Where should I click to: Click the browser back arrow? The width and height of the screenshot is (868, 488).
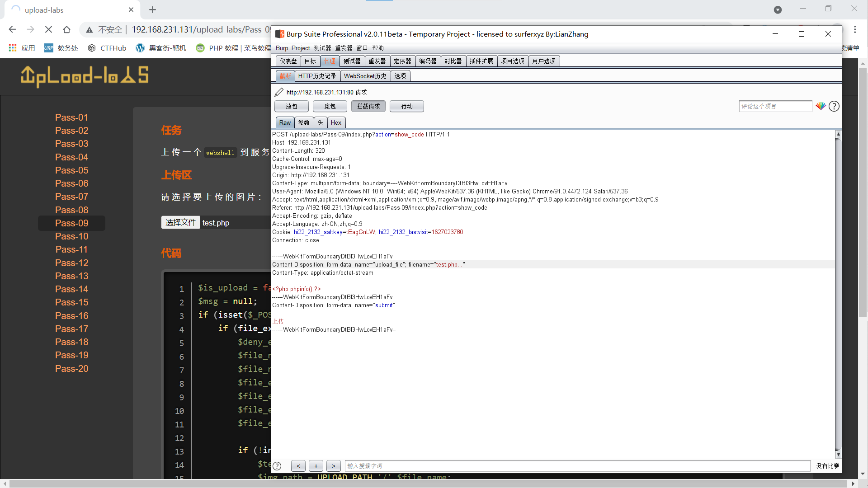pyautogui.click(x=12, y=29)
